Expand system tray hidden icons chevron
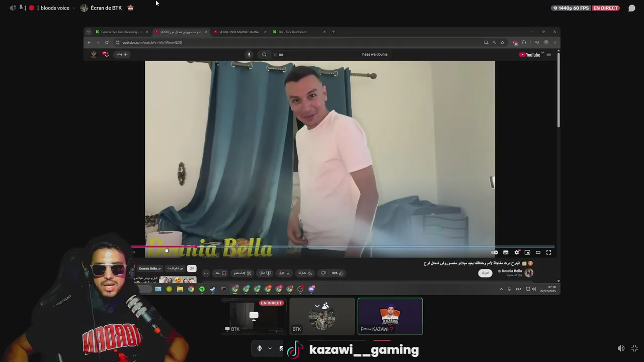The height and width of the screenshot is (362, 644). click(x=501, y=289)
